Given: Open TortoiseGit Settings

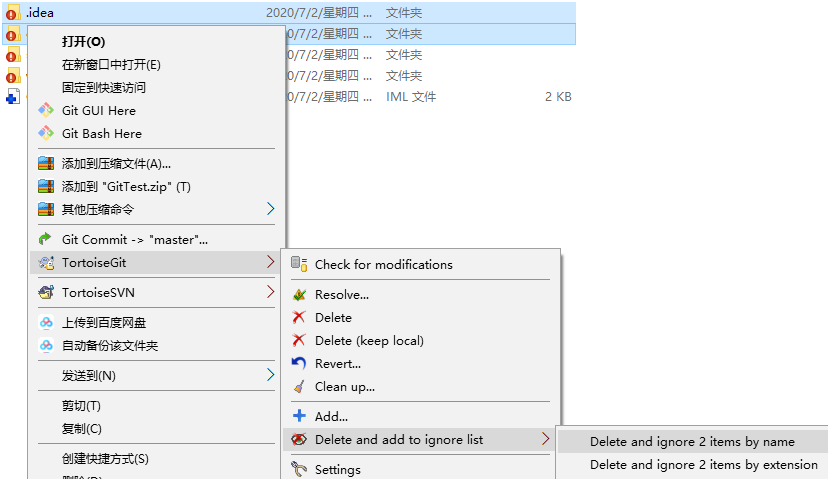Looking at the screenshot, I should [338, 469].
